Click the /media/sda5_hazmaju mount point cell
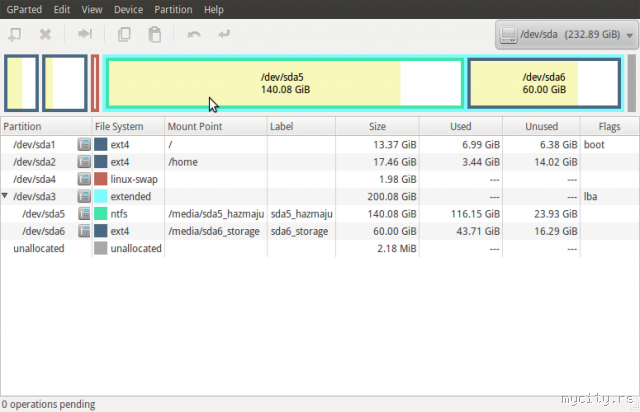 [x=216, y=214]
